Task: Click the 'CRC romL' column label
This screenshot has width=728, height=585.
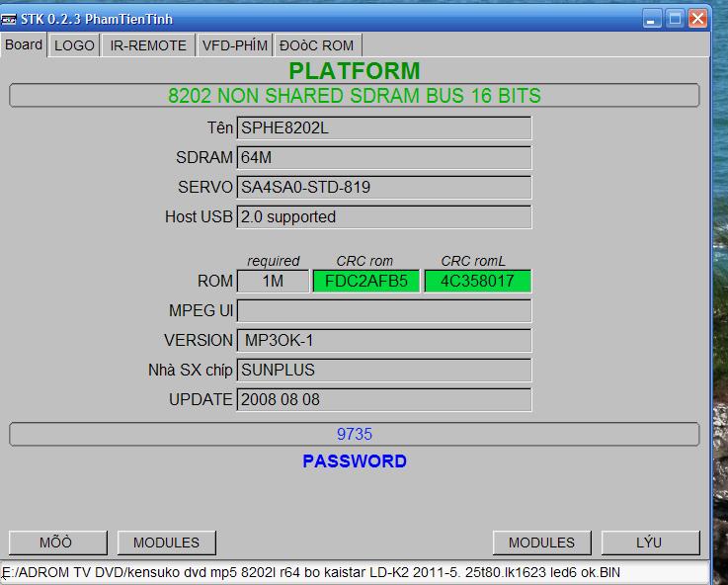Action: tap(473, 261)
